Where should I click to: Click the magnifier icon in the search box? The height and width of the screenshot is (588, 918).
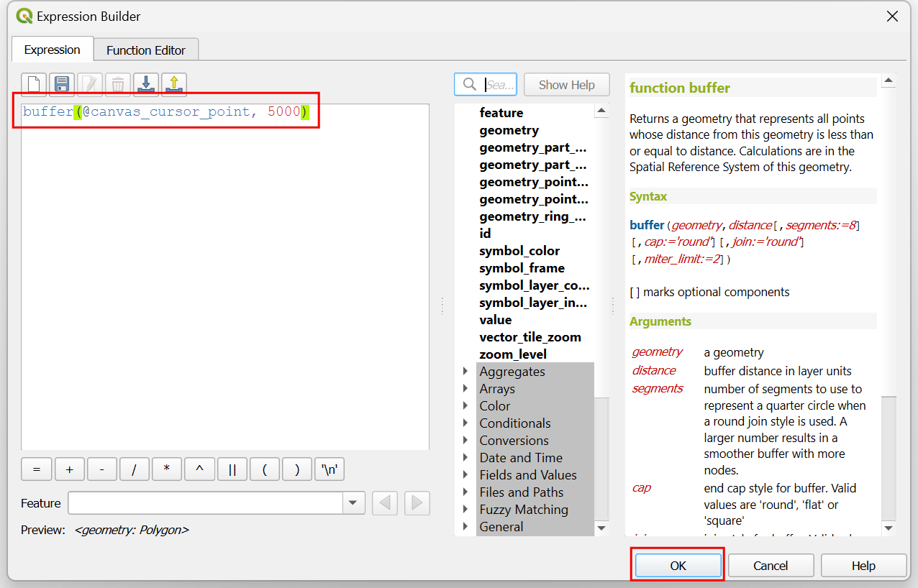(470, 85)
